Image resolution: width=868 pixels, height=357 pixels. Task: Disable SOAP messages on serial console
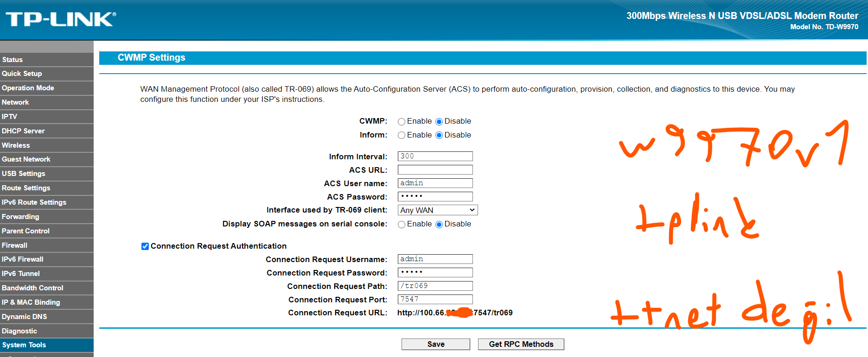click(x=439, y=225)
